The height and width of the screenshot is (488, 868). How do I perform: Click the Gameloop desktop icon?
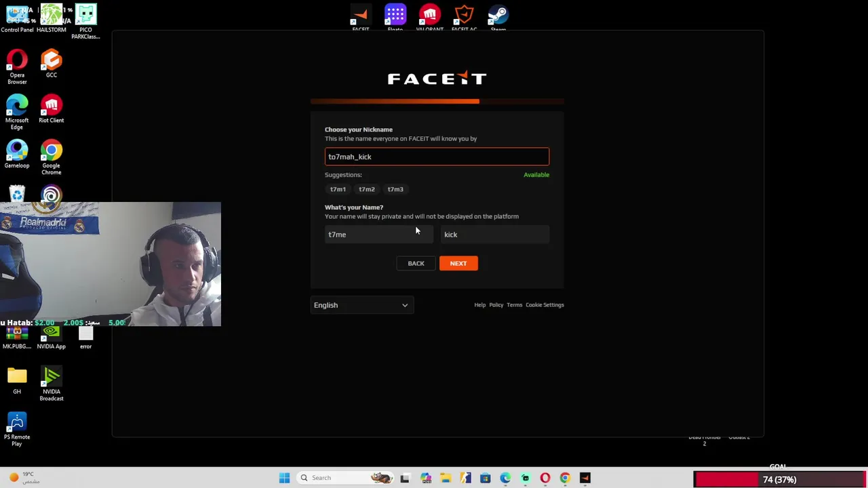(17, 154)
